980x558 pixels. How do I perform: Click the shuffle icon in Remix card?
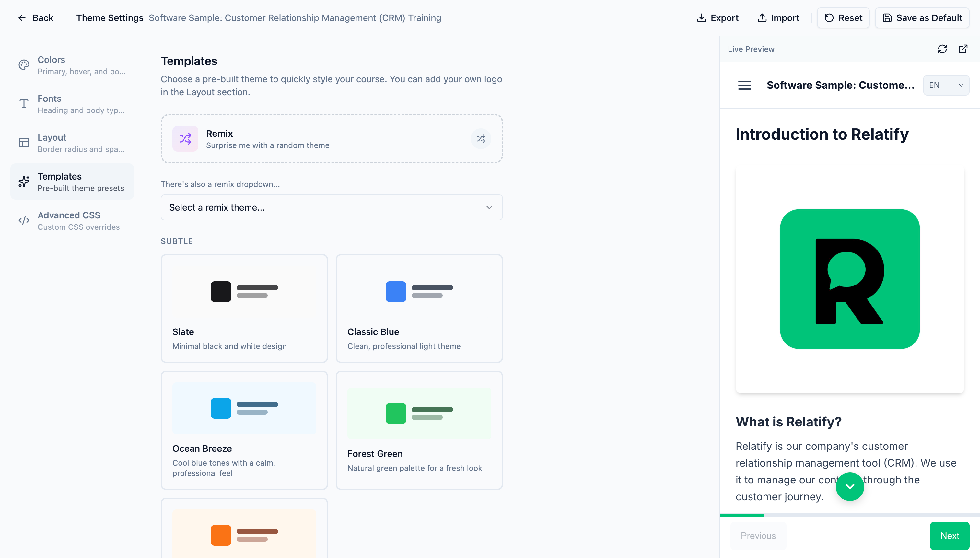[481, 139]
